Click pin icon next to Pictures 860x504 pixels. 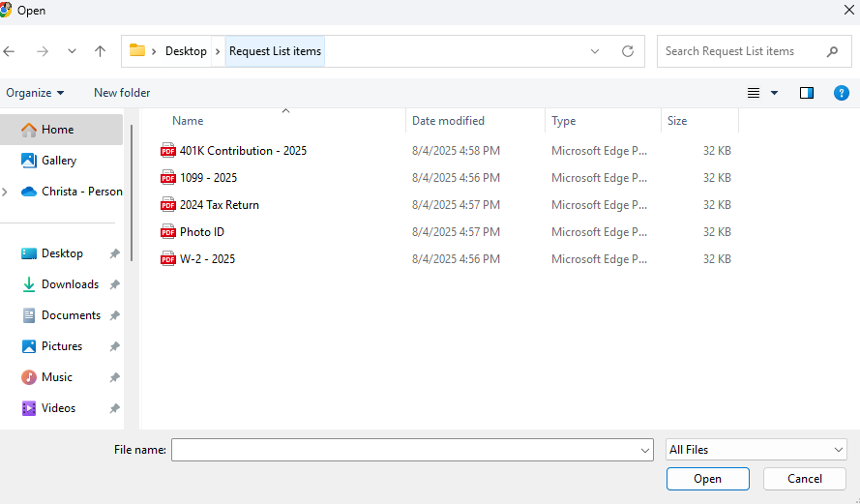point(114,346)
